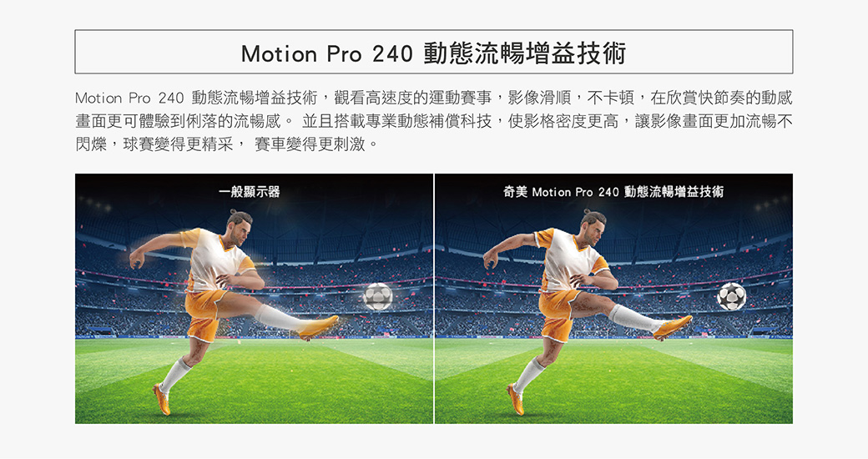The width and height of the screenshot is (868, 459).
Task: Click the blurred soccer ball in left image
Action: pyautogui.click(x=378, y=297)
